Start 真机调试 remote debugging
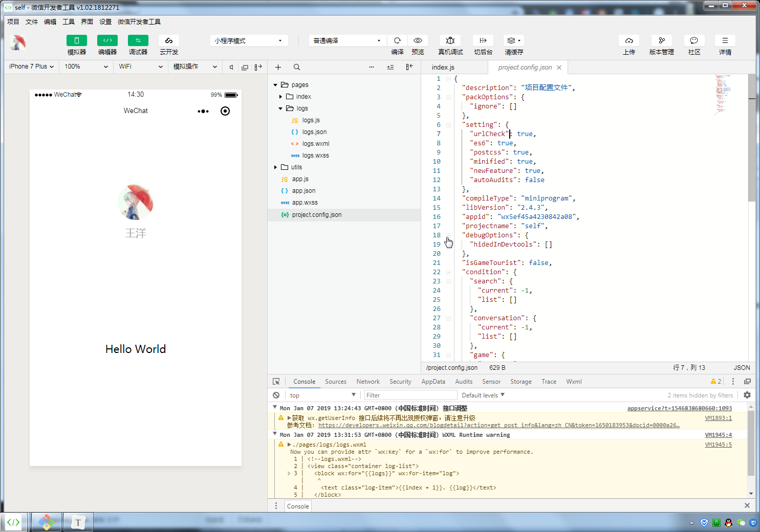Screen dimensions: 760x532 click(x=450, y=40)
